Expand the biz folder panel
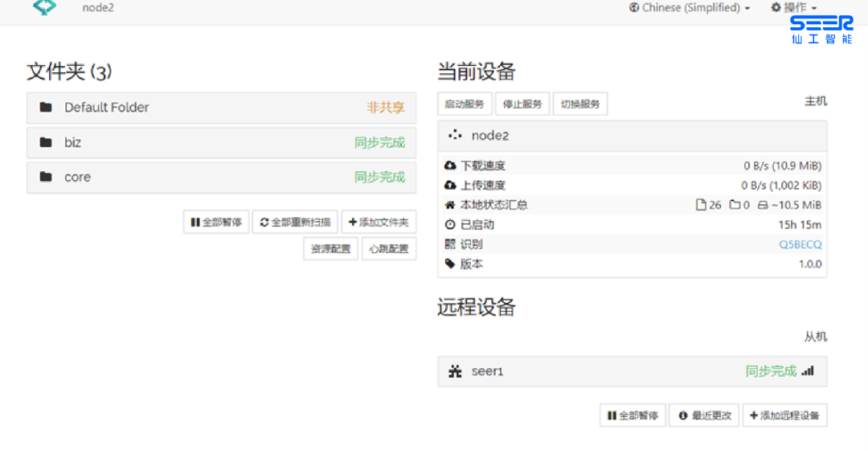The height and width of the screenshot is (450, 868). 221,143
